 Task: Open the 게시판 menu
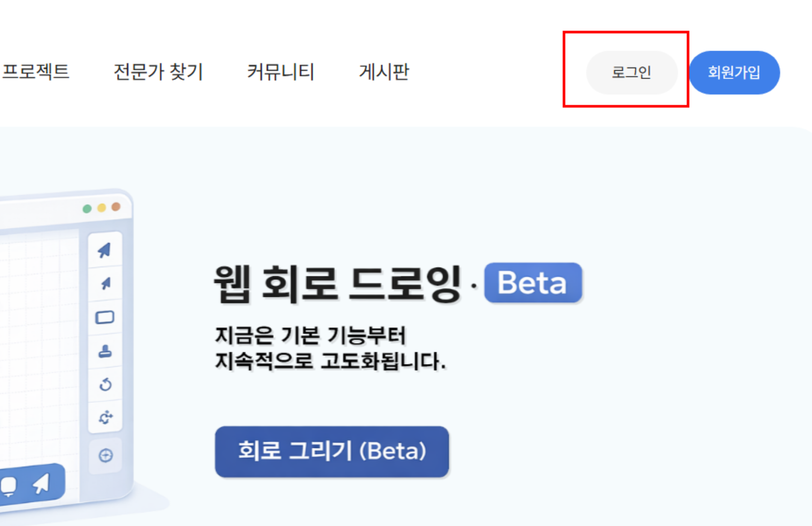point(385,72)
